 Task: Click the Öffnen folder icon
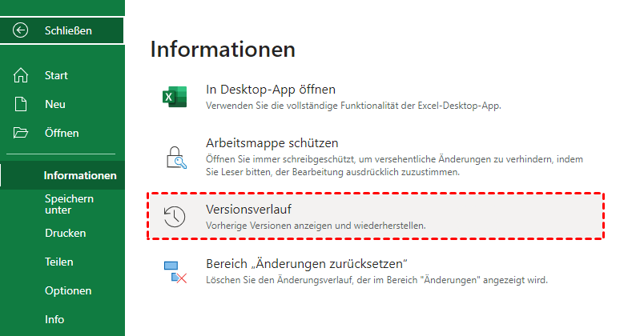point(21,133)
